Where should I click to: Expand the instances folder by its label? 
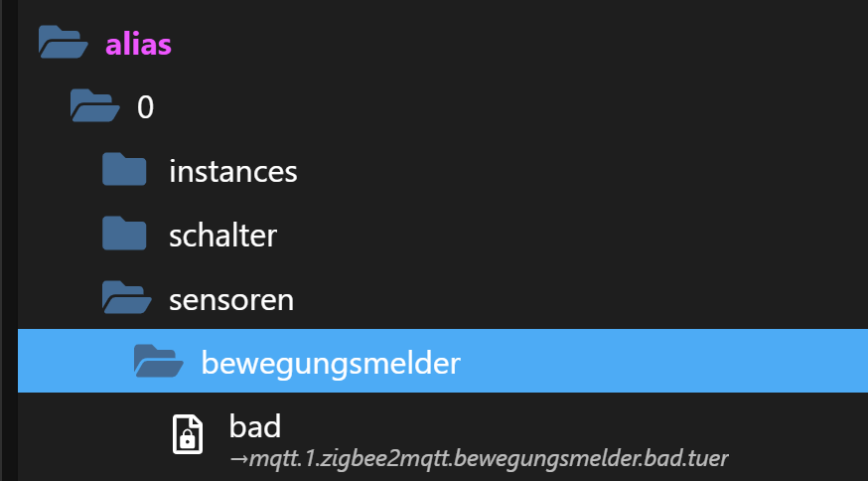coord(233,171)
